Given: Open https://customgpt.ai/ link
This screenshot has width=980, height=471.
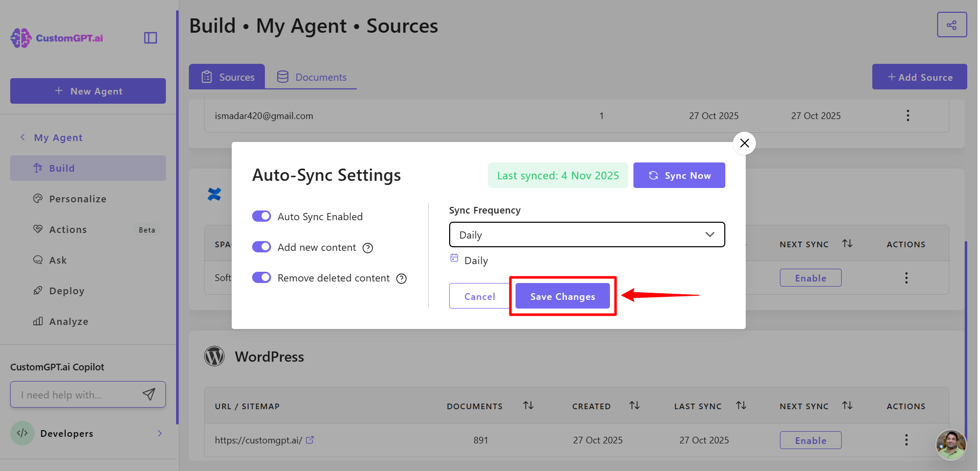Looking at the screenshot, I should coord(258,440).
